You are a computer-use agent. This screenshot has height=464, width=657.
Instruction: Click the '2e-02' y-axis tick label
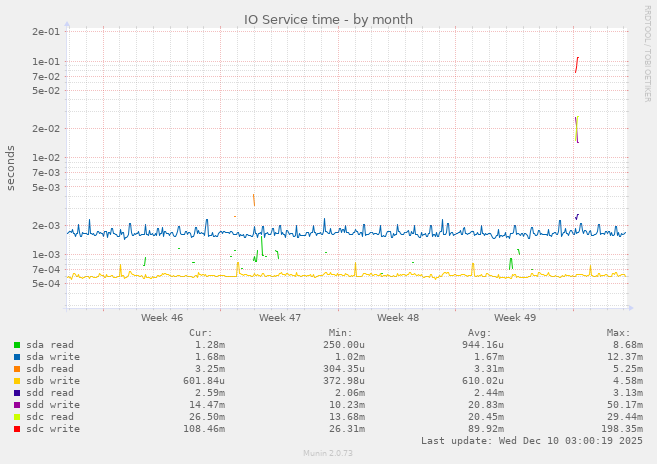(x=46, y=129)
